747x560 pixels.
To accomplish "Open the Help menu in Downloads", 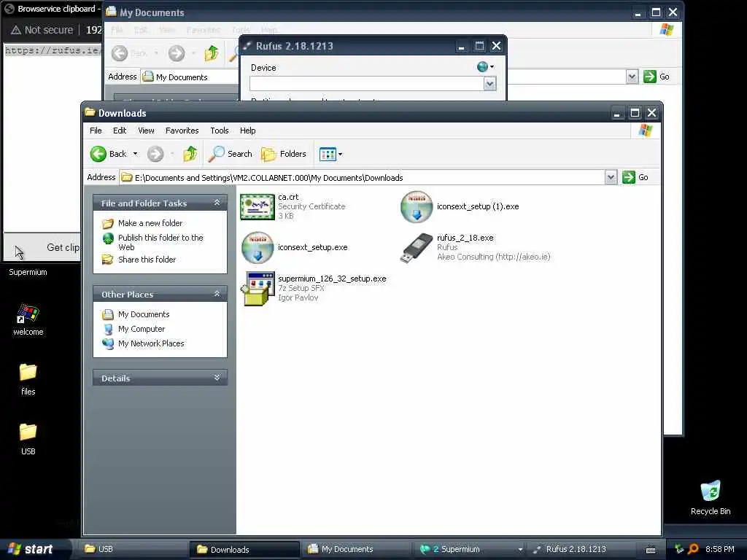I will pyautogui.click(x=247, y=131).
